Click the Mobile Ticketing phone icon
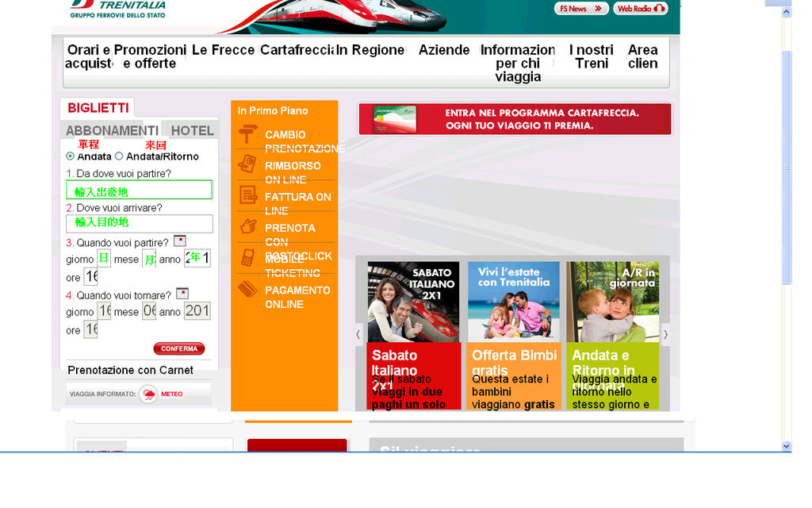This screenshot has height=508, width=812. tap(247, 257)
